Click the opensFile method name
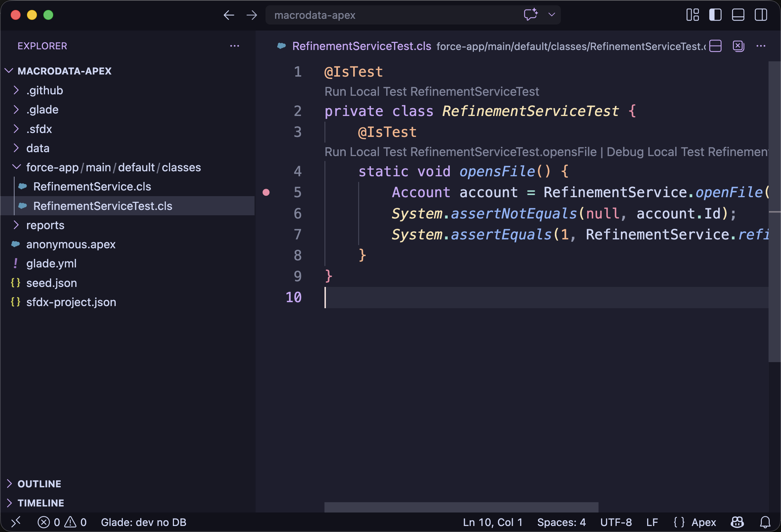 click(497, 171)
